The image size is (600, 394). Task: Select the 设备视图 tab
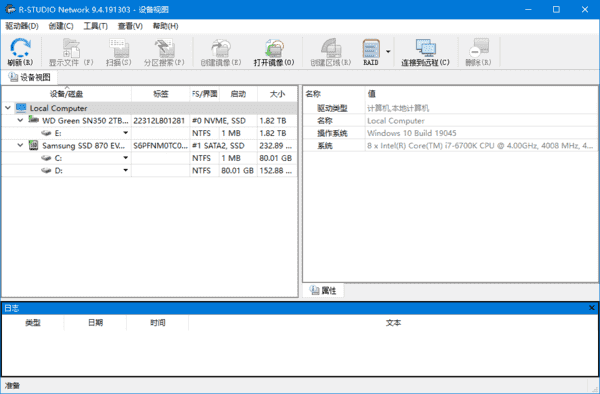(29, 77)
